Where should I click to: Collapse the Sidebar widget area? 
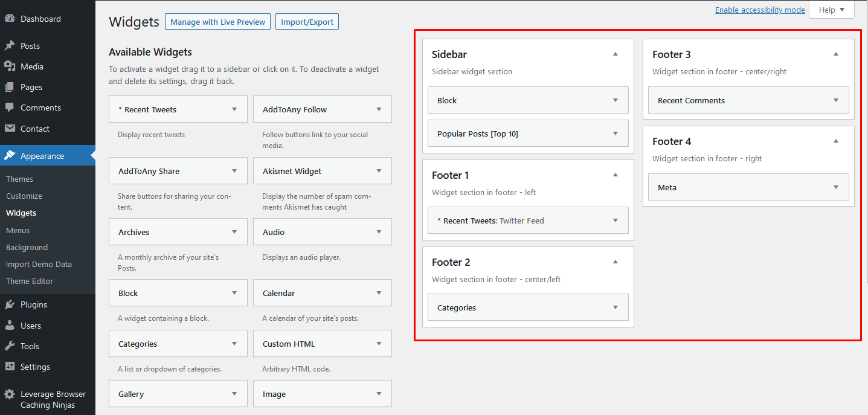[616, 54]
